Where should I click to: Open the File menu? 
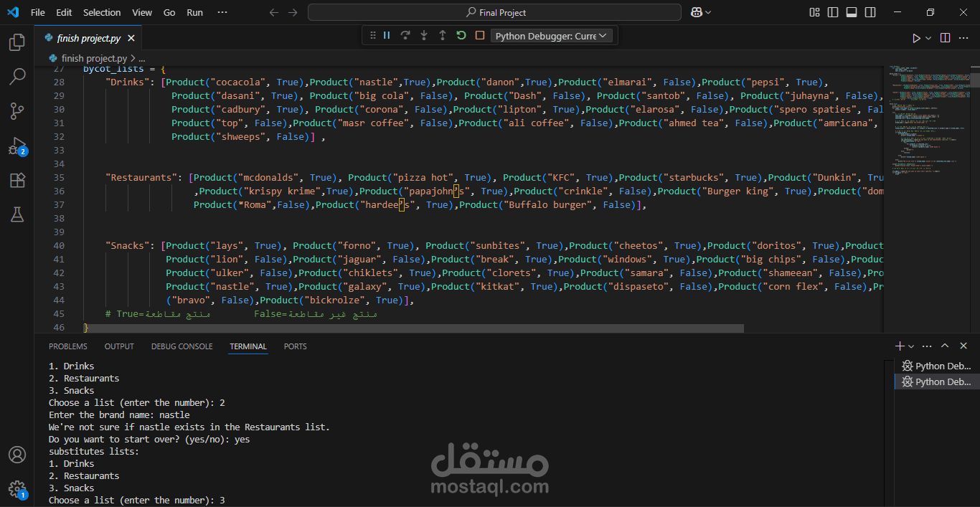[x=38, y=12]
